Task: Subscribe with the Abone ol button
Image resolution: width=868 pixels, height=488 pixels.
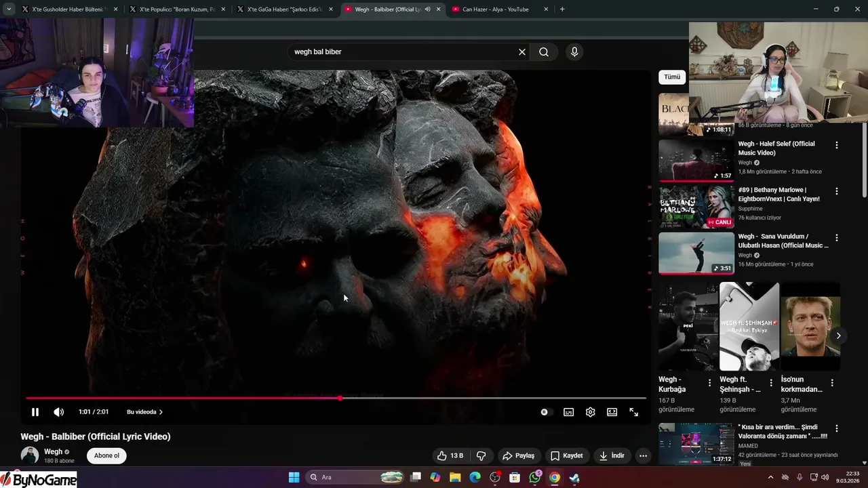Action: (x=106, y=455)
